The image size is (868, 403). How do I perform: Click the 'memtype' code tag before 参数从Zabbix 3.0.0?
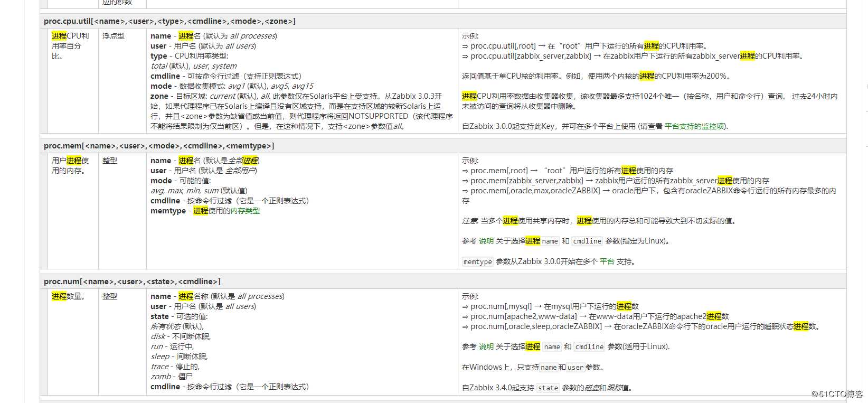[478, 262]
